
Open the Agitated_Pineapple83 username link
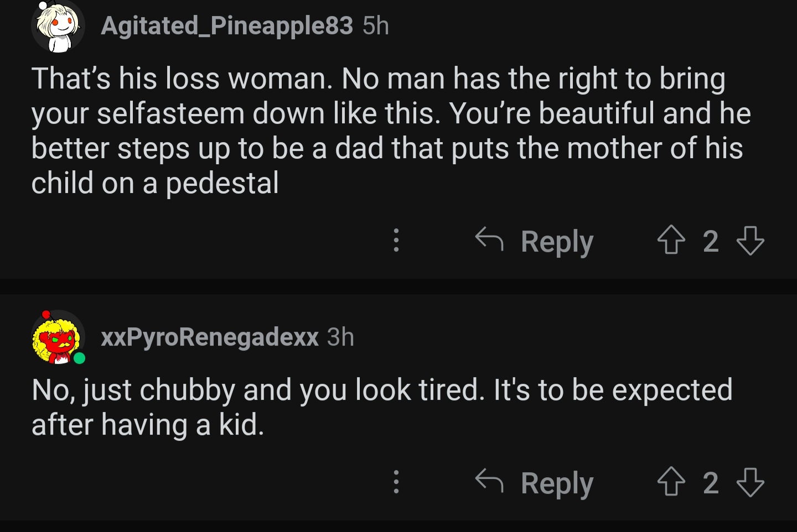click(x=227, y=26)
